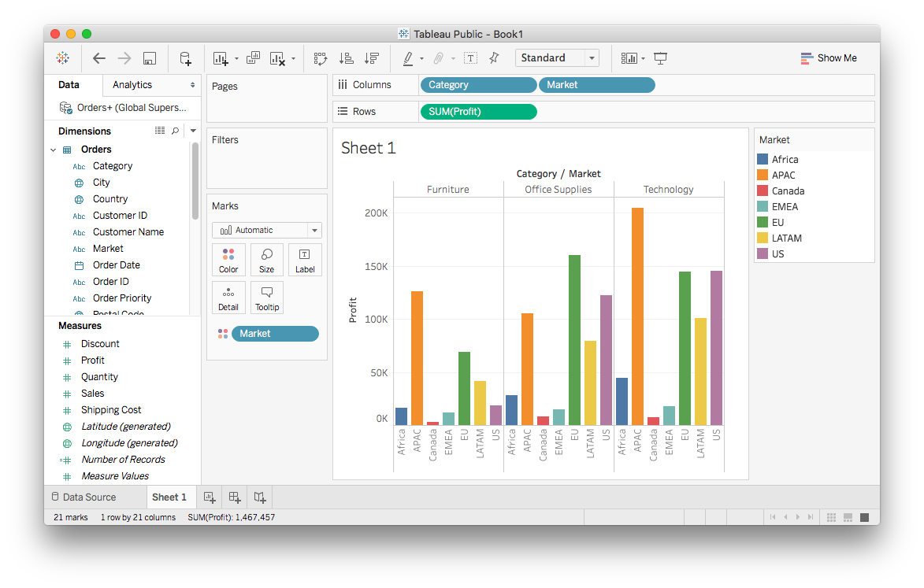
Task: Toggle presentation mode icon
Action: click(x=660, y=58)
